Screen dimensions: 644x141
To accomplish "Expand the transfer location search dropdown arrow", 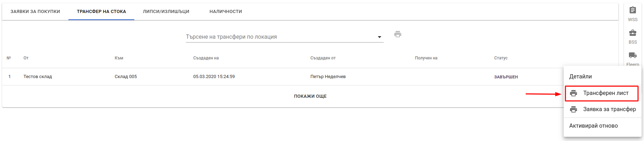I will coord(380,37).
